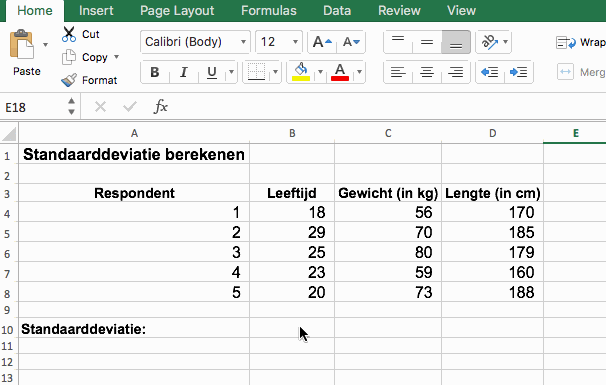Image resolution: width=606 pixels, height=385 pixels.
Task: Cut selection with the scissors icon
Action: [x=69, y=34]
